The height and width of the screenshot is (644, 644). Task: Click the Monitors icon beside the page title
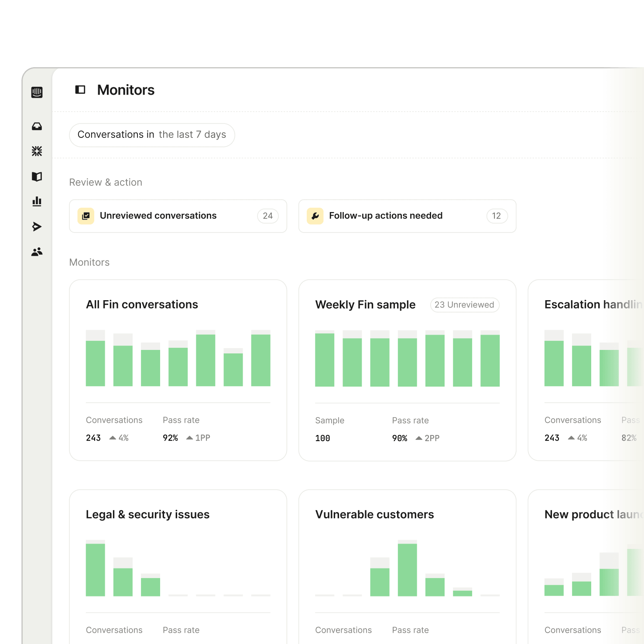(x=81, y=89)
